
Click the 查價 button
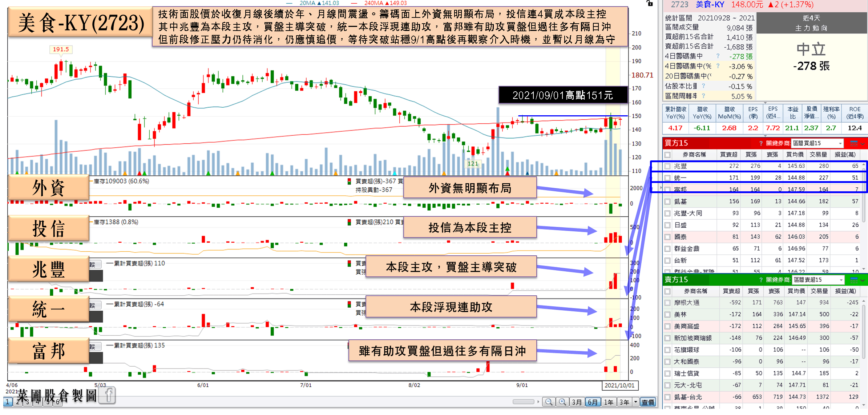tap(648, 402)
